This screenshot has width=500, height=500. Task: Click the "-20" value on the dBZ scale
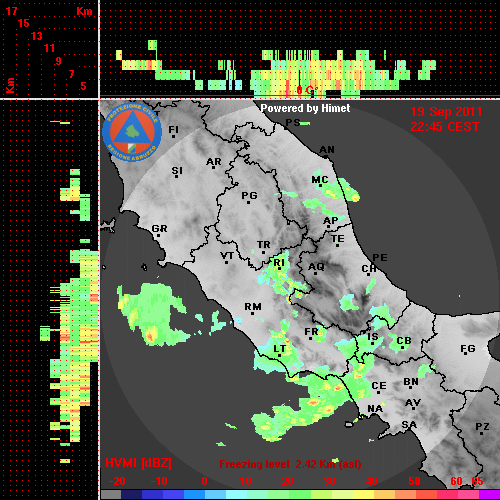pos(117,481)
